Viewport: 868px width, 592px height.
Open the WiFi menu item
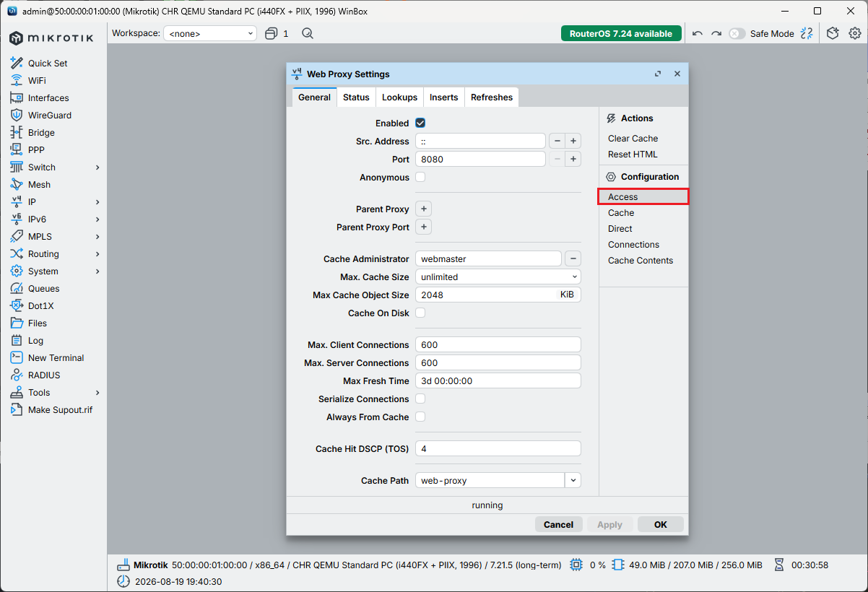pyautogui.click(x=37, y=81)
